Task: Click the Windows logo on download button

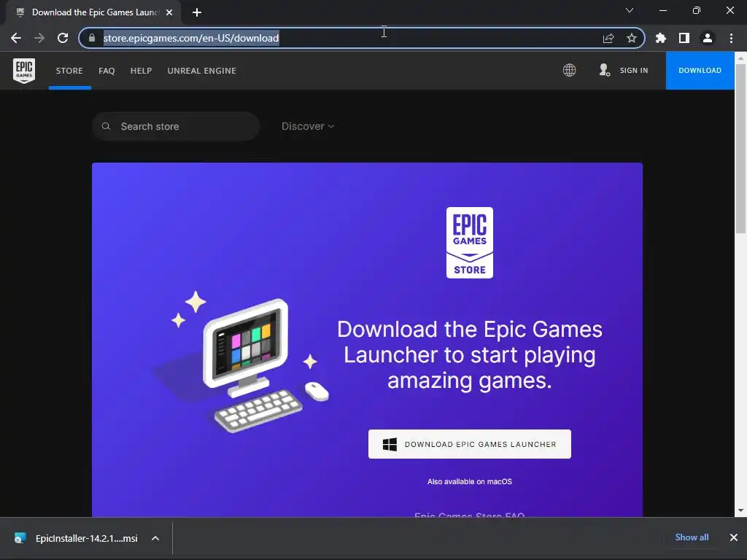Action: [x=390, y=444]
